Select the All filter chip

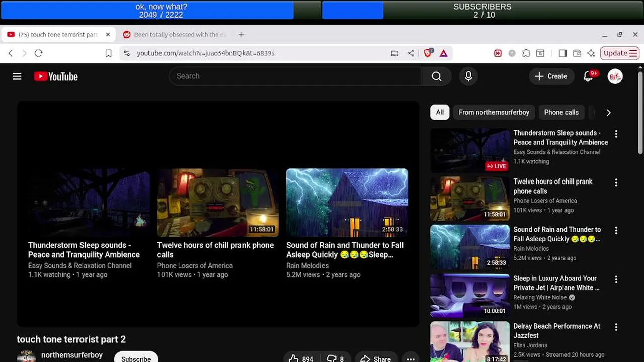[440, 113]
